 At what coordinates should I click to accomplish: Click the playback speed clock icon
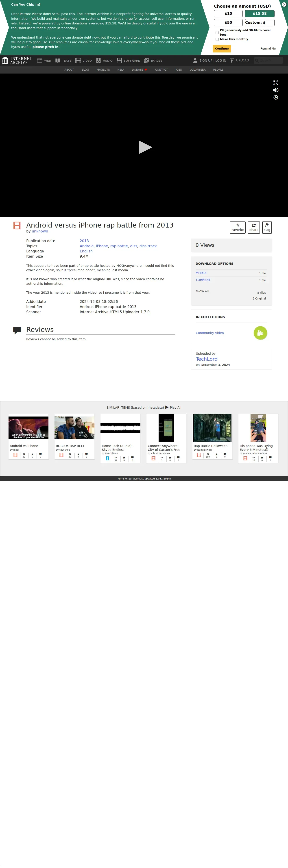coord(275,97)
